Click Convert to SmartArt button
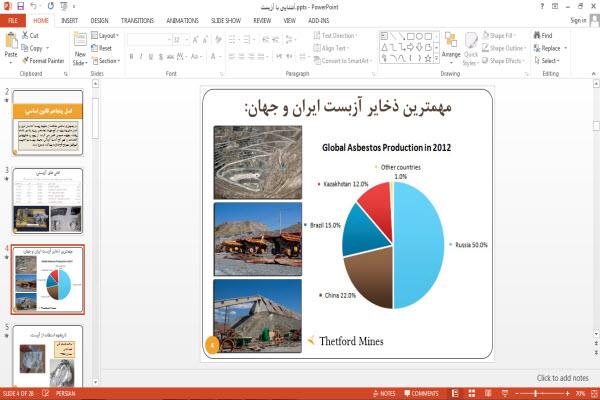This screenshot has width=600, height=400. pos(342,60)
